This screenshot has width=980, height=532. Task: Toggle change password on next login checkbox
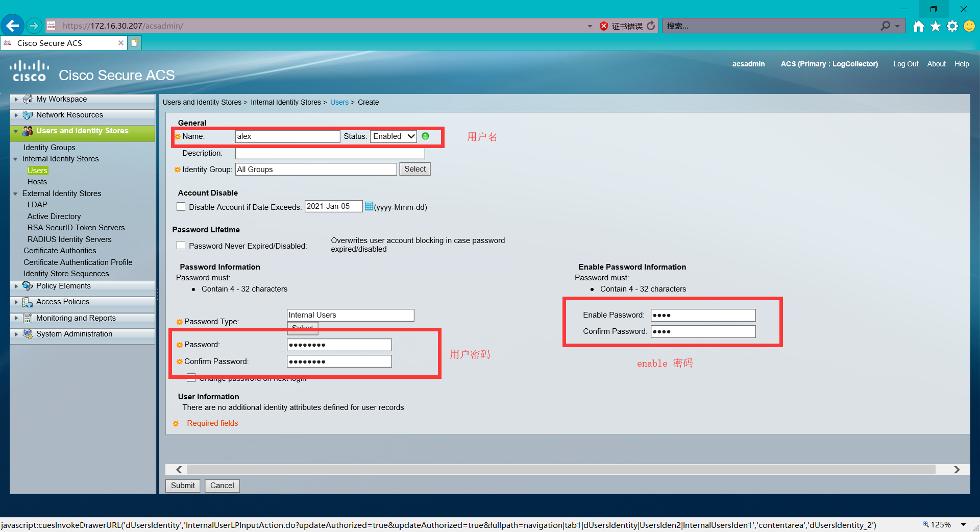click(x=191, y=378)
